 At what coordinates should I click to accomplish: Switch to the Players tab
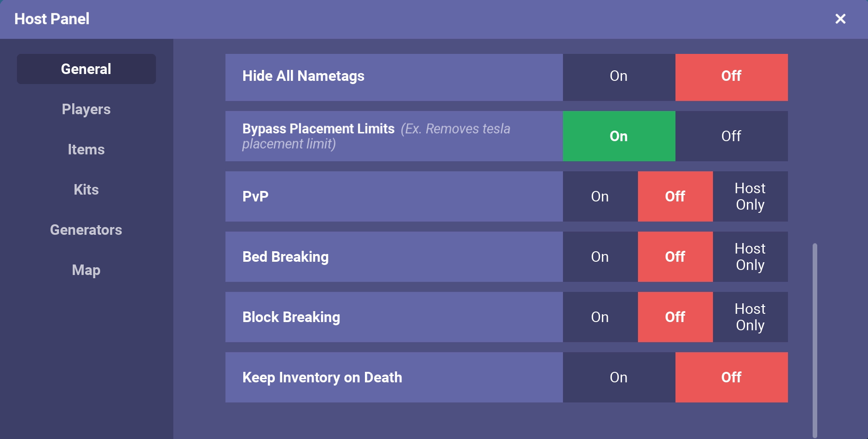[86, 109]
